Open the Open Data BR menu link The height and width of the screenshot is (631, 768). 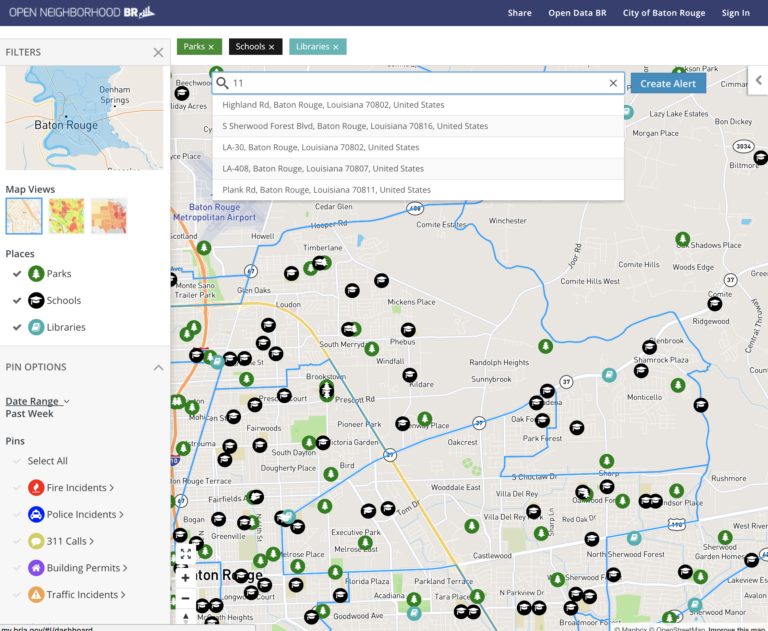[x=577, y=13]
